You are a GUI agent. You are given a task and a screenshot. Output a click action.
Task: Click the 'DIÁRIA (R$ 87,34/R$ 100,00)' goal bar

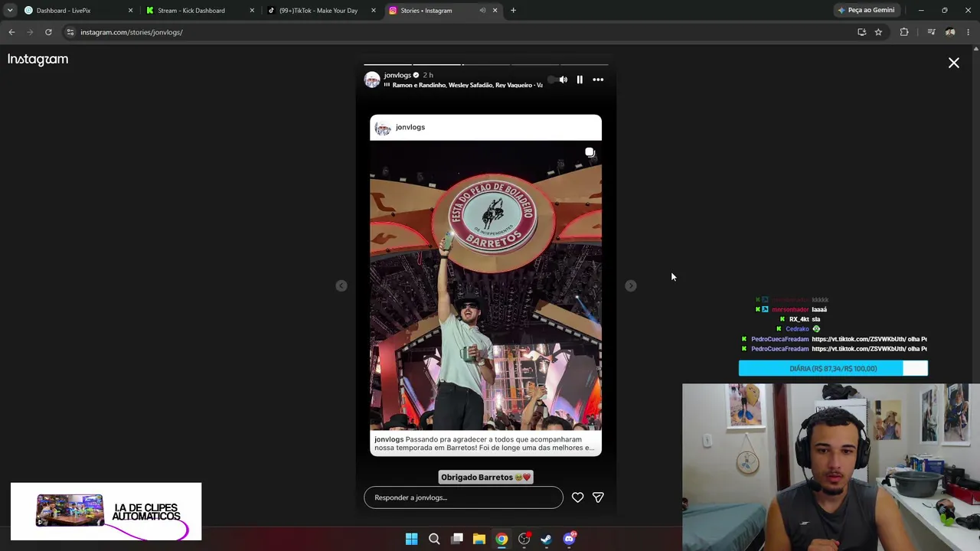coord(833,369)
